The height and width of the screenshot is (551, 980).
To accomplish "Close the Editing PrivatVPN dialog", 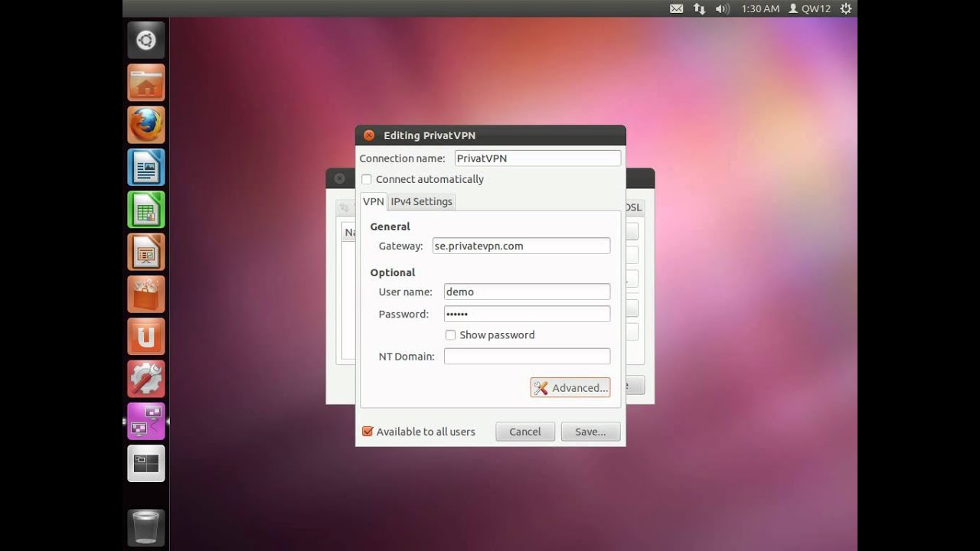I will click(x=369, y=135).
